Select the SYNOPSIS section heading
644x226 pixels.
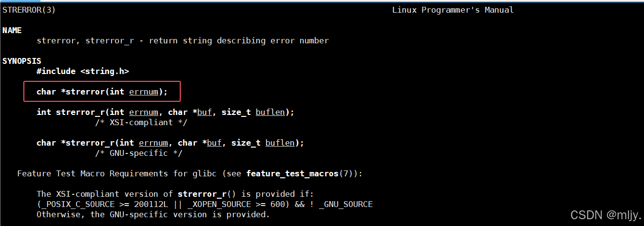click(22, 61)
